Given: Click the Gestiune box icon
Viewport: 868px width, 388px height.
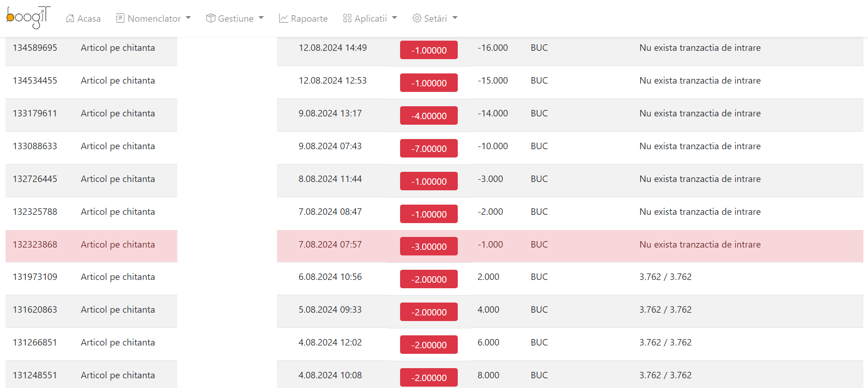Looking at the screenshot, I should point(211,18).
